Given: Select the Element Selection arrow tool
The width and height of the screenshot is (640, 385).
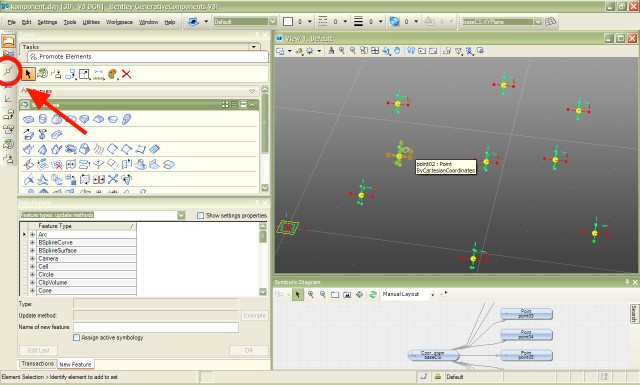Looking at the screenshot, I should 28,74.
